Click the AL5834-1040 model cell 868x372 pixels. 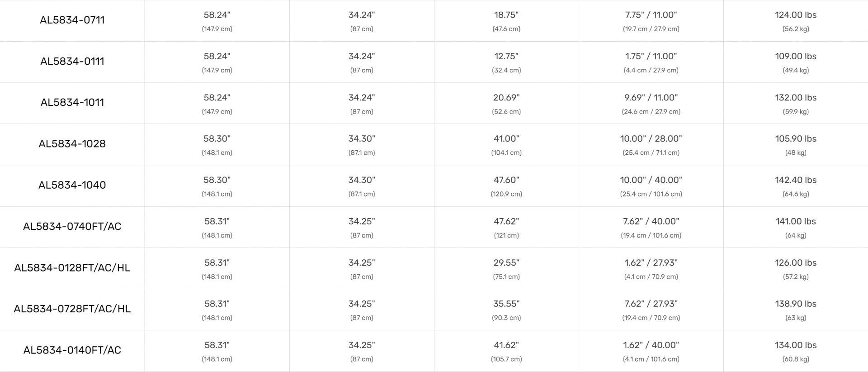(x=72, y=185)
